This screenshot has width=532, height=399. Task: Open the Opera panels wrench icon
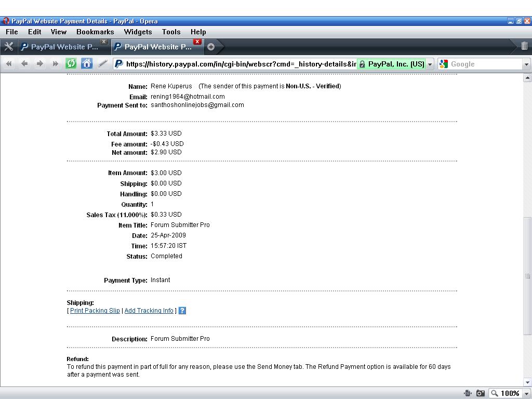point(8,46)
